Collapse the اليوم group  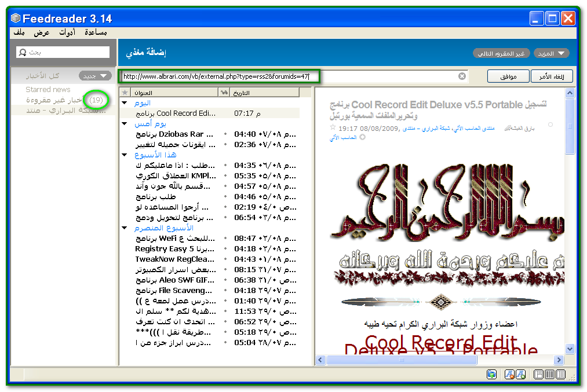(x=125, y=103)
